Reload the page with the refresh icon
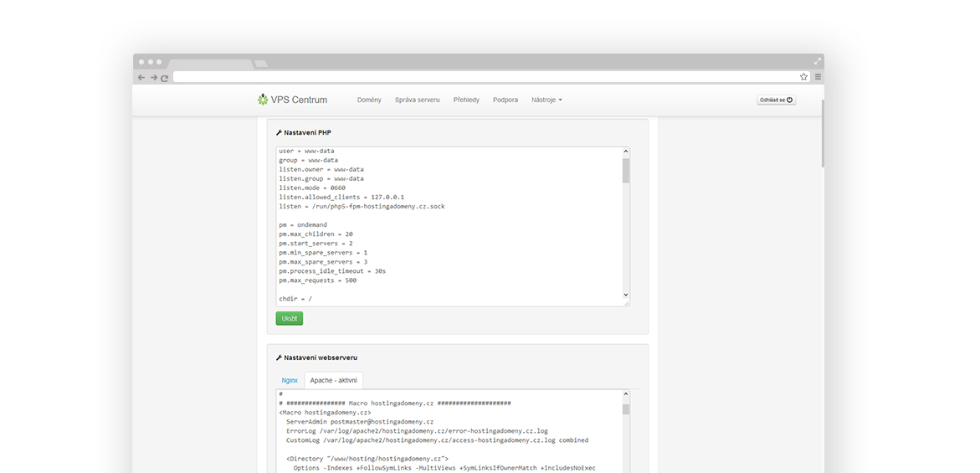The width and height of the screenshot is (980, 473). [x=165, y=77]
